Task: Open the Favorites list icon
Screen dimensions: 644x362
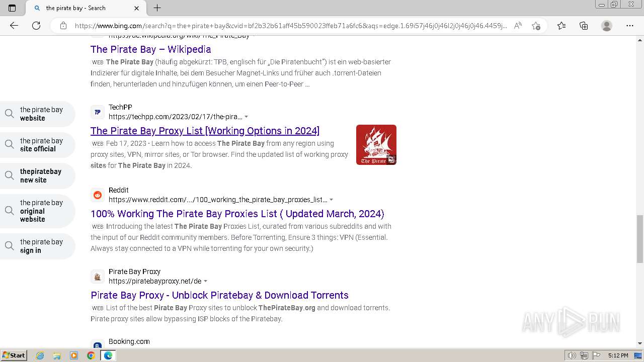Action: (561, 26)
